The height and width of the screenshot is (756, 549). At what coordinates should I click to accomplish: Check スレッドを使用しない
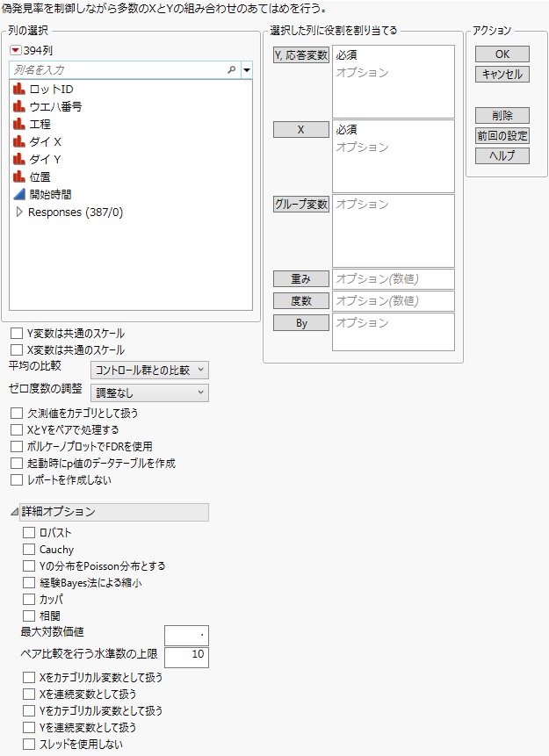coord(29,744)
